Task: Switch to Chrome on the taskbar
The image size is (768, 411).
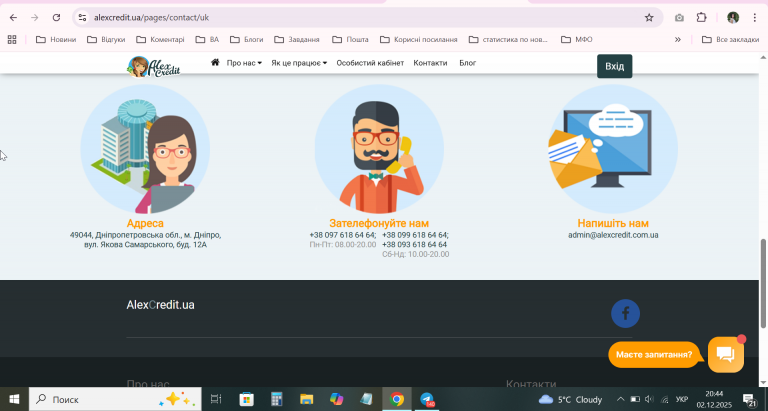Action: coord(397,399)
